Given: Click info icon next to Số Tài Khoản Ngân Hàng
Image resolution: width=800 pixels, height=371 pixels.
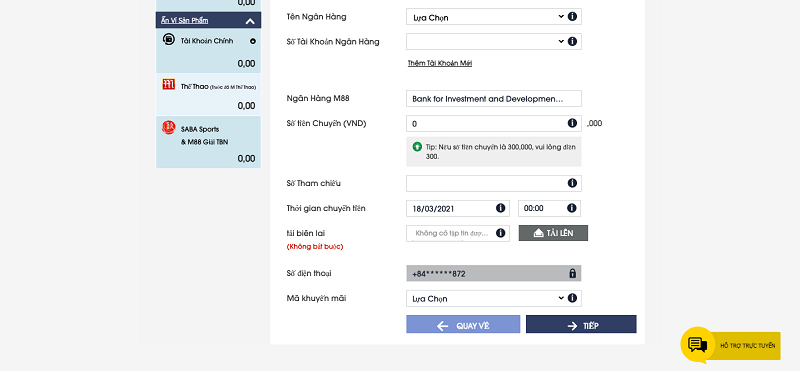Looking at the screenshot, I should 572,41.
